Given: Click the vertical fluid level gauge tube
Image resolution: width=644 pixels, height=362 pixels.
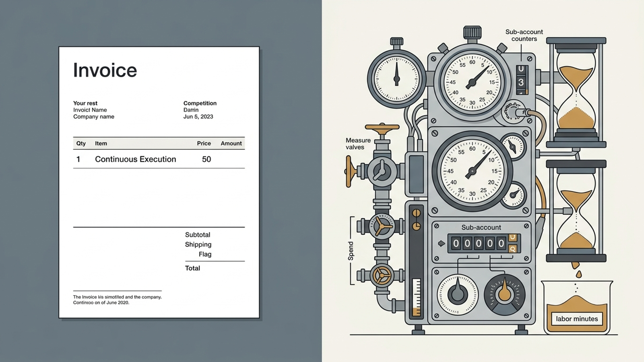Looking at the screenshot, I should pos(417,297).
